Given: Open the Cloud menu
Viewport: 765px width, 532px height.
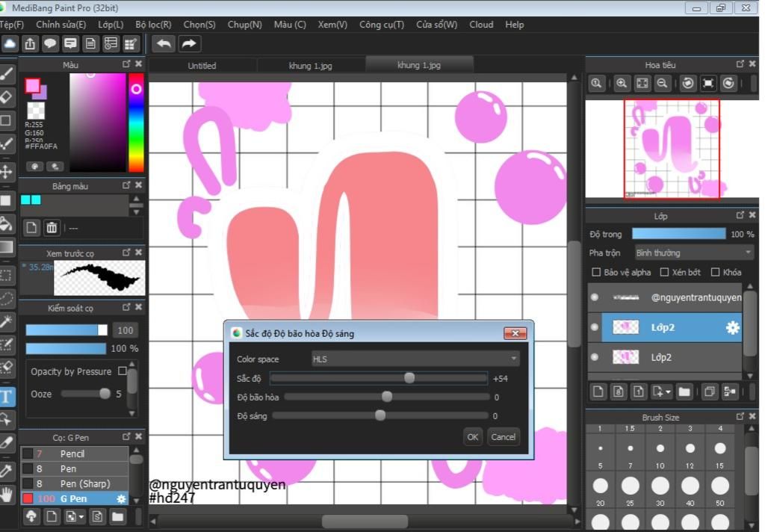Looking at the screenshot, I should [x=481, y=25].
